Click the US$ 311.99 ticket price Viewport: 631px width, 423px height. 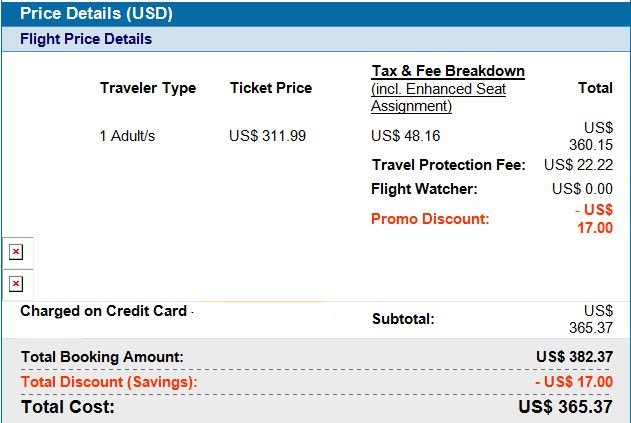268,136
